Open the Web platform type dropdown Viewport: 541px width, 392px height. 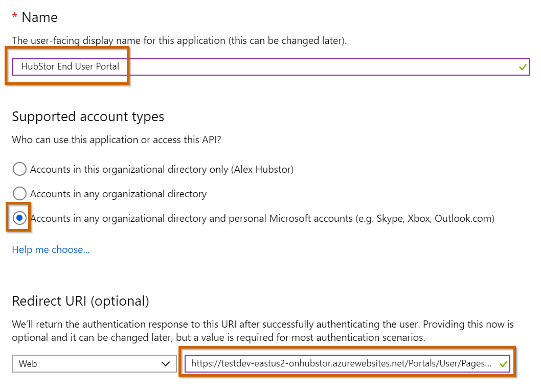pos(94,364)
